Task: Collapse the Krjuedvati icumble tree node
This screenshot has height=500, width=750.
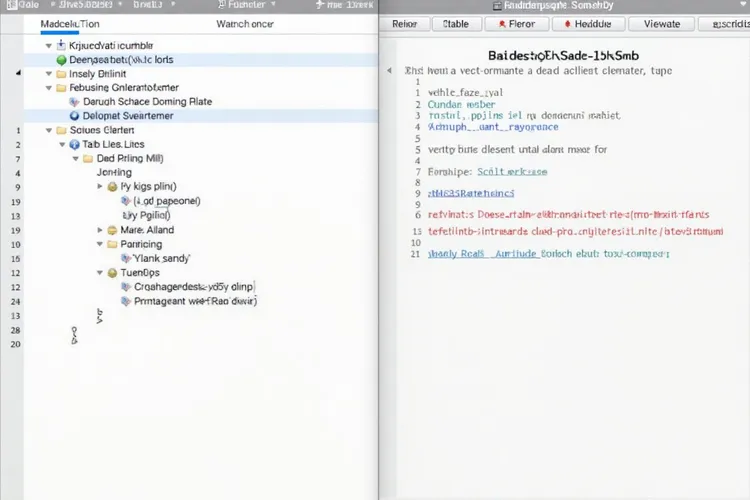Action: [x=47, y=46]
